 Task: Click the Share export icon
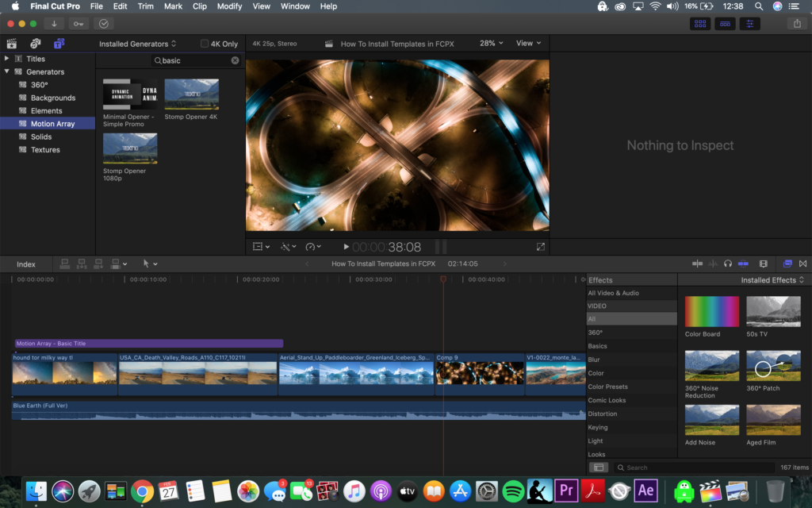(x=796, y=24)
